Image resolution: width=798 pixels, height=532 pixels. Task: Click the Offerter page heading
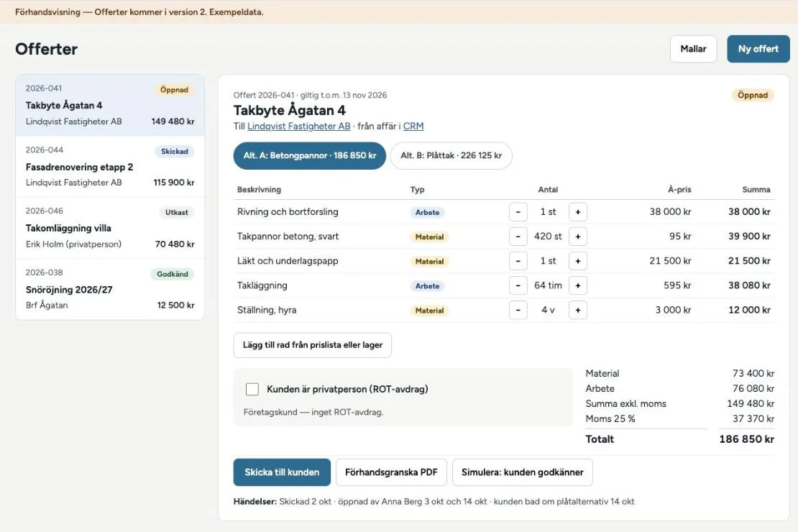(46, 49)
